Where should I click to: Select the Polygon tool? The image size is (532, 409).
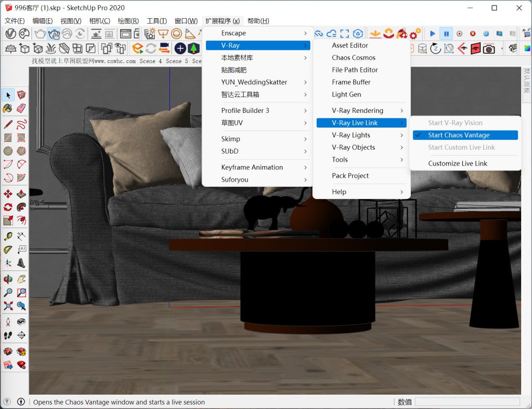[x=21, y=151]
